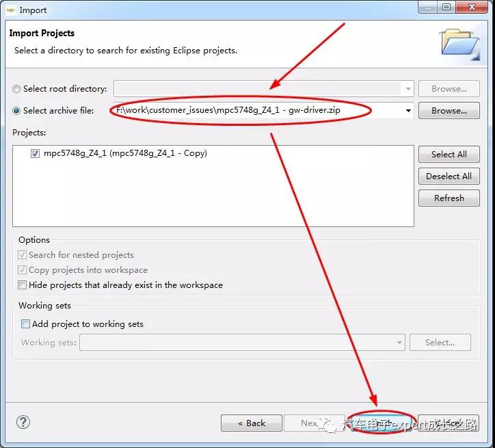Uncheck the mpc5748g_Z4_1 project checkbox
Image resolution: width=495 pixels, height=448 pixels.
coord(35,154)
